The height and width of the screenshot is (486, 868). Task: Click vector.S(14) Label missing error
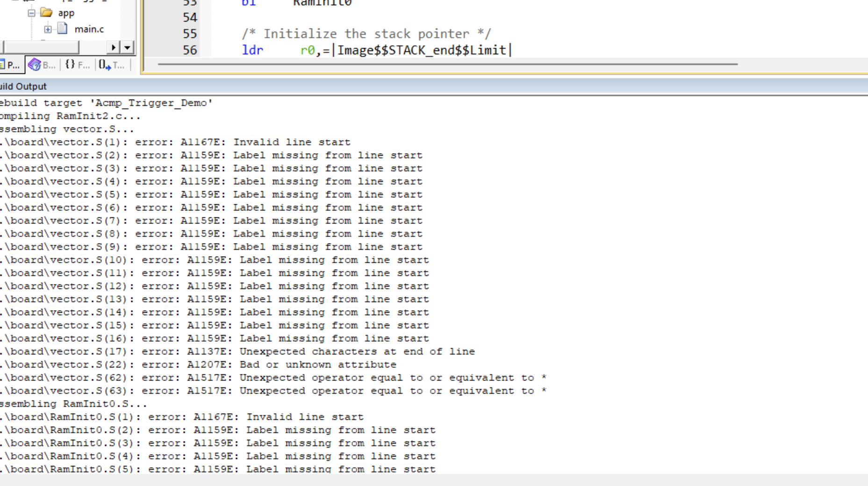coord(215,312)
